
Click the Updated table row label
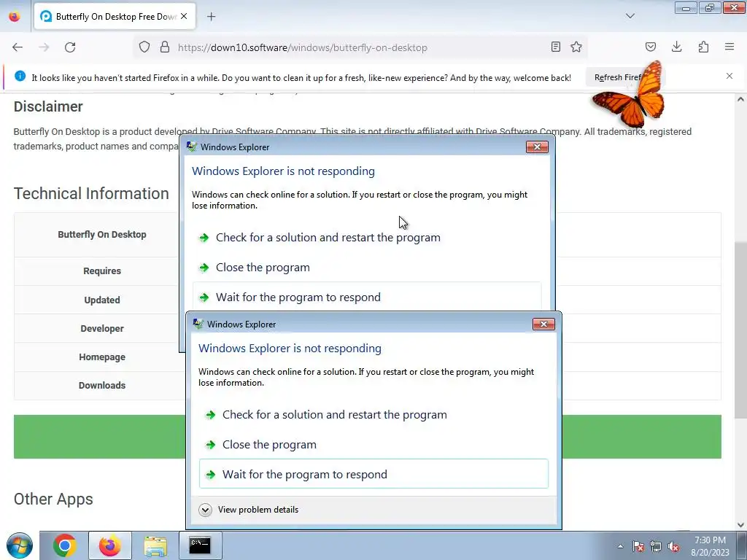coord(102,300)
